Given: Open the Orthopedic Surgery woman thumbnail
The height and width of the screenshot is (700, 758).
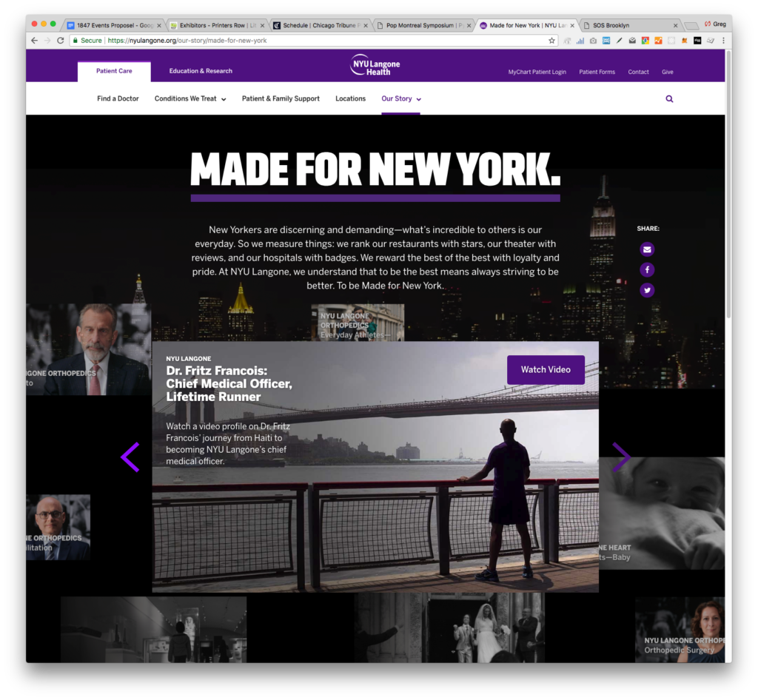Looking at the screenshot, I should (680, 630).
